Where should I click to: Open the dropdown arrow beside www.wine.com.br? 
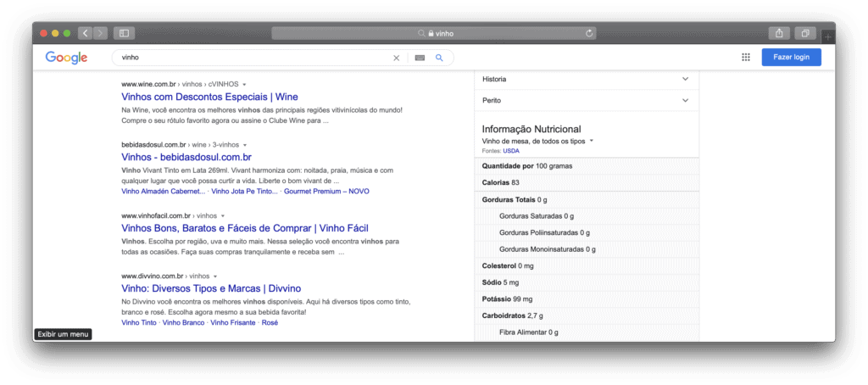pyautogui.click(x=245, y=85)
